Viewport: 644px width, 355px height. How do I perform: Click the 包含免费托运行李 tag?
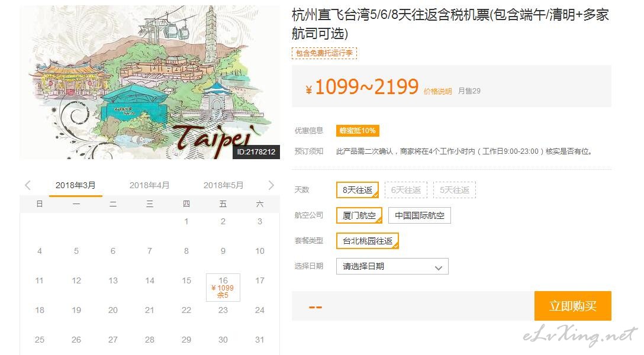[324, 53]
